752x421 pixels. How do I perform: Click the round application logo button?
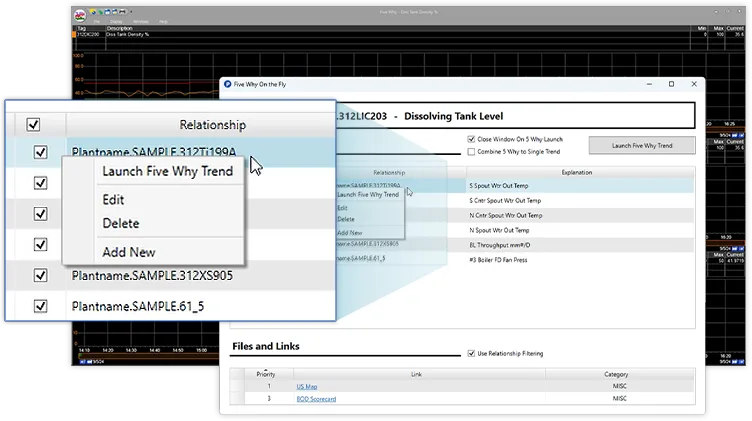click(80, 16)
